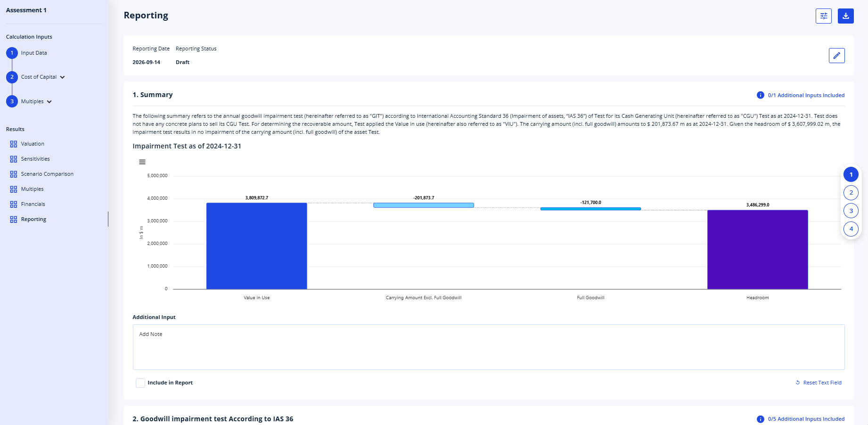868x425 pixels.
Task: Click the blue Value in Use bar
Action: (x=257, y=246)
